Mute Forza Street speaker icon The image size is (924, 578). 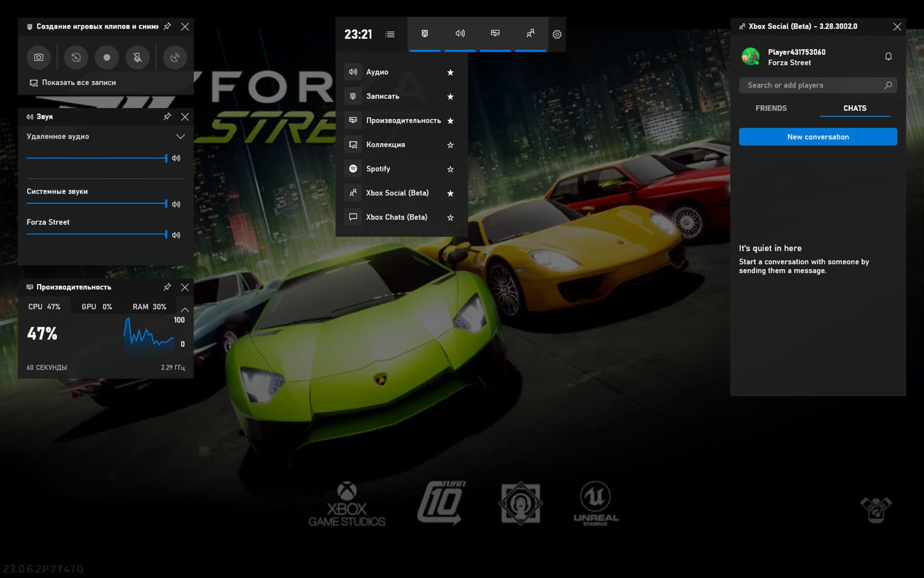tap(176, 235)
